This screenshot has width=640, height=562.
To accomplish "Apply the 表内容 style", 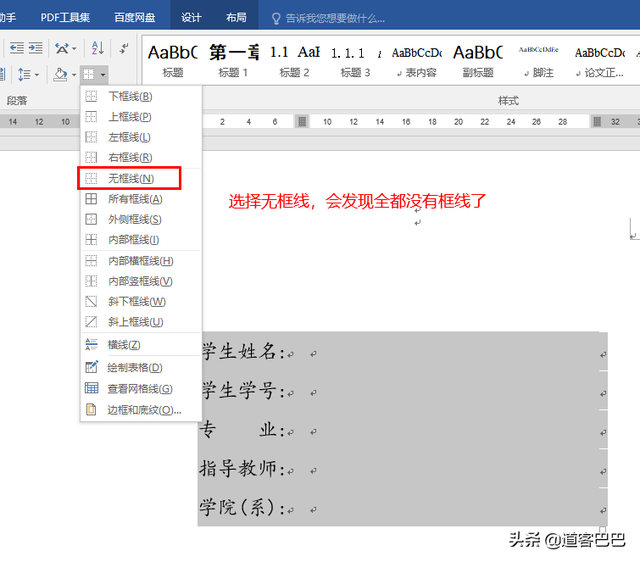I will click(x=416, y=61).
